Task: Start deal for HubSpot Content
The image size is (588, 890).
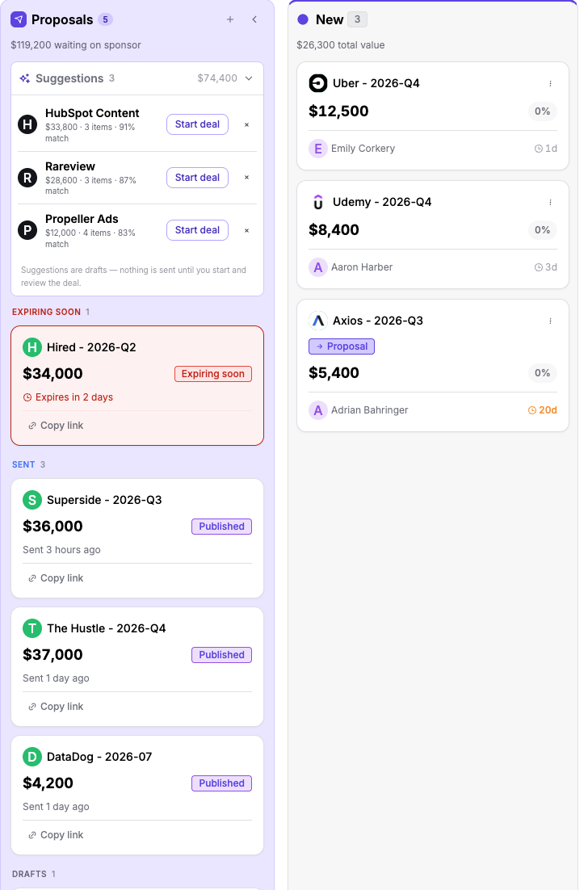Action: [198, 124]
